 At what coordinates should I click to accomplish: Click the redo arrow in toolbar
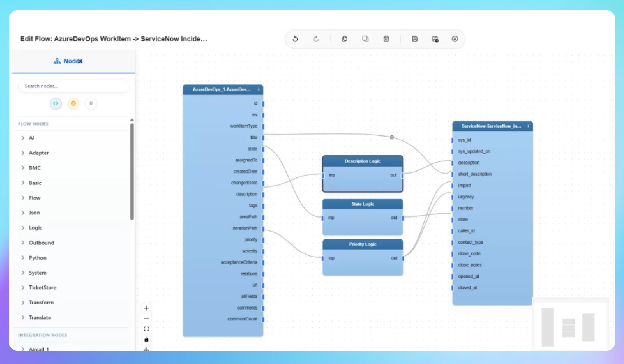tap(316, 39)
